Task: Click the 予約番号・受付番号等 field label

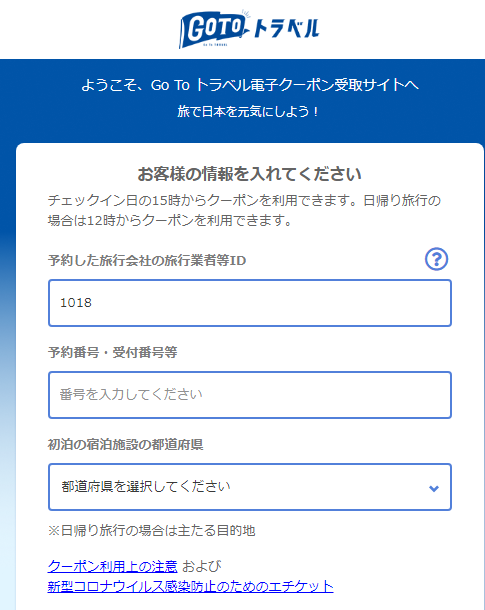Action: (x=112, y=352)
